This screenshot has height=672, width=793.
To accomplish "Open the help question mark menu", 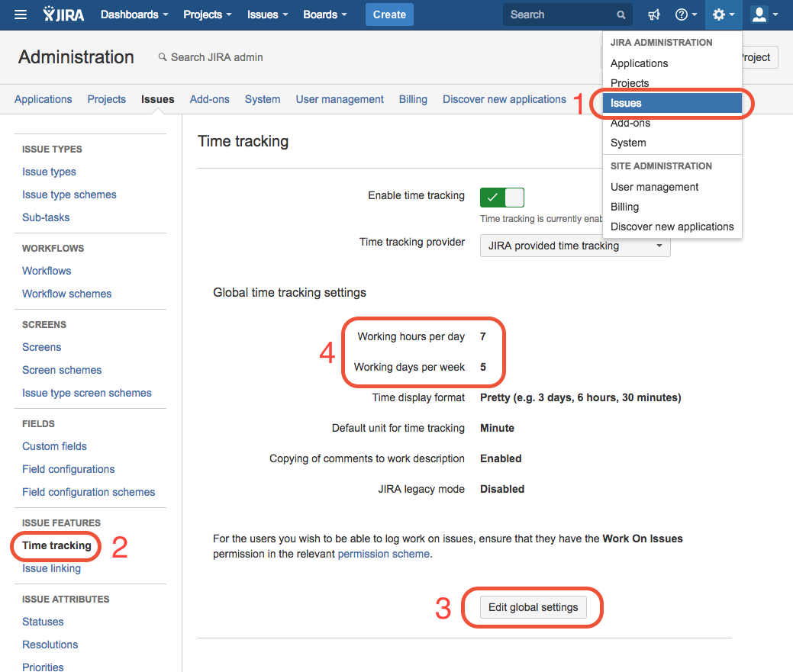I will [686, 14].
